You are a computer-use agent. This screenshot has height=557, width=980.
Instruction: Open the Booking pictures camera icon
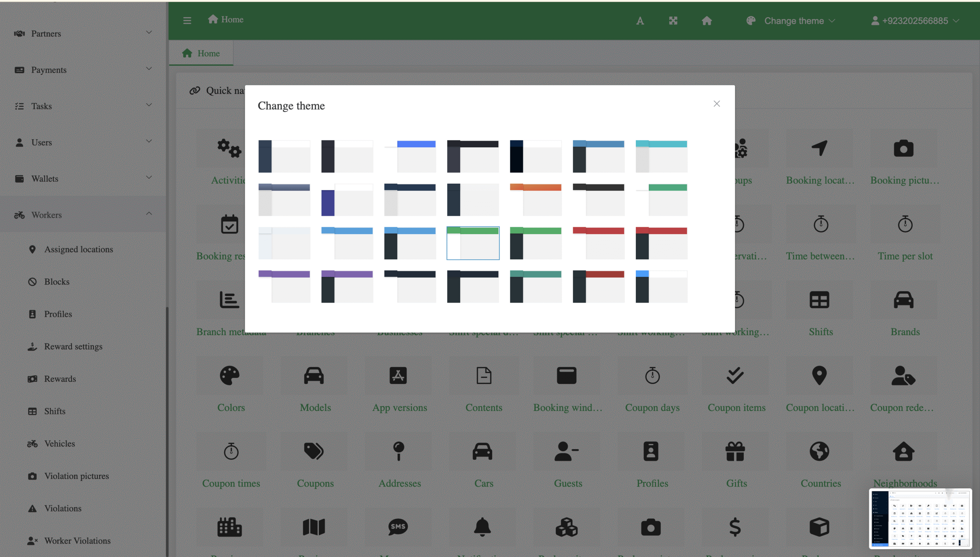903,148
